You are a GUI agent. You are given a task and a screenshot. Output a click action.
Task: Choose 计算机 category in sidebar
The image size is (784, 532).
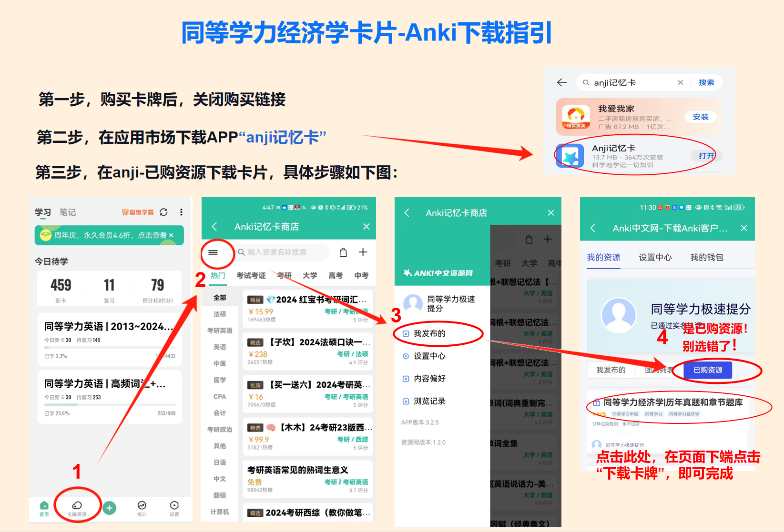point(220,512)
